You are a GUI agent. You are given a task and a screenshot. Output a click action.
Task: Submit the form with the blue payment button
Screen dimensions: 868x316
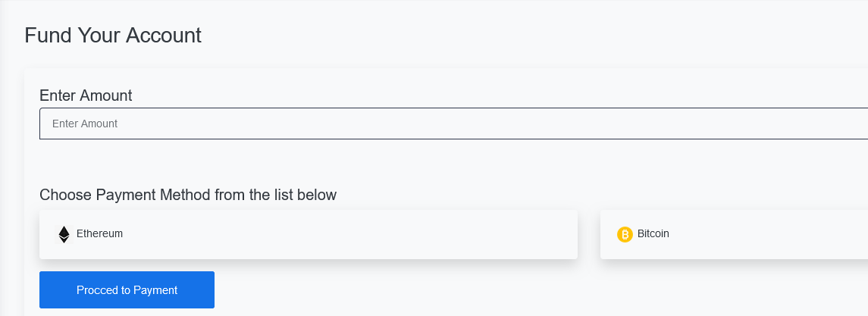pyautogui.click(x=127, y=290)
